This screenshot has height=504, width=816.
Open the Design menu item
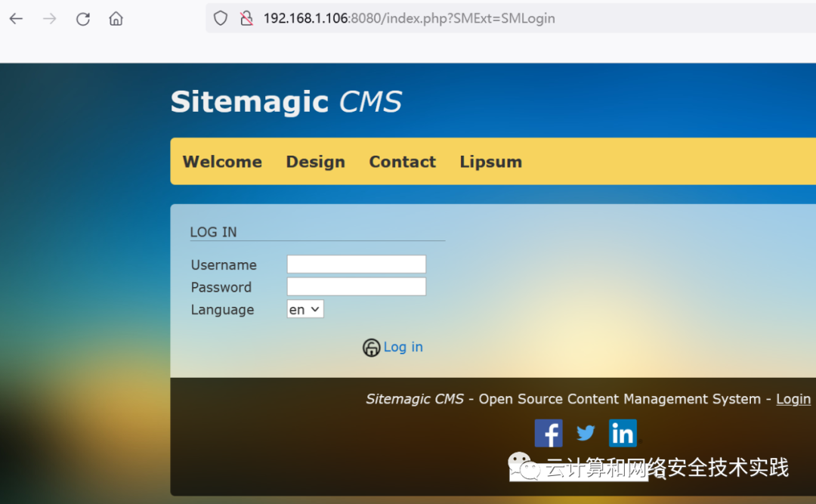315,162
